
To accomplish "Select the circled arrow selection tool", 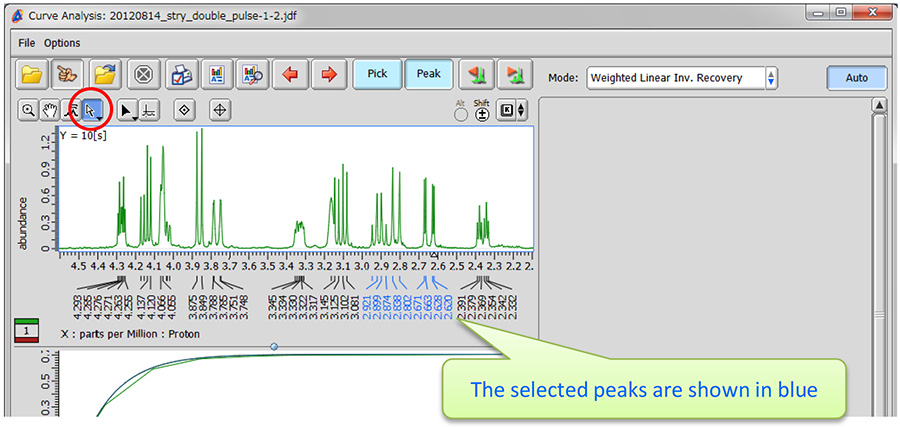I will (x=92, y=110).
